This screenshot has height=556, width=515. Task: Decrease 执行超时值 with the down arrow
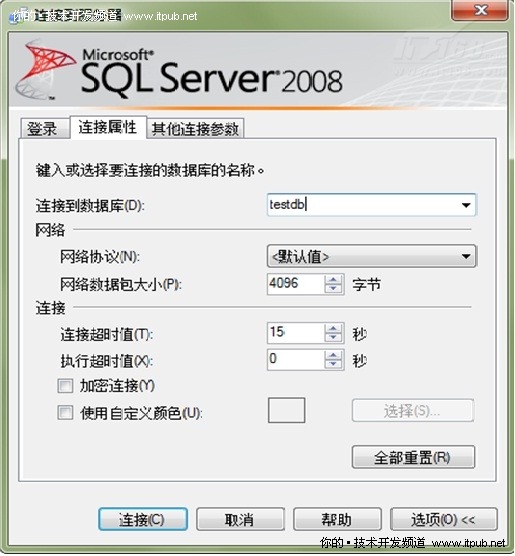(x=333, y=364)
